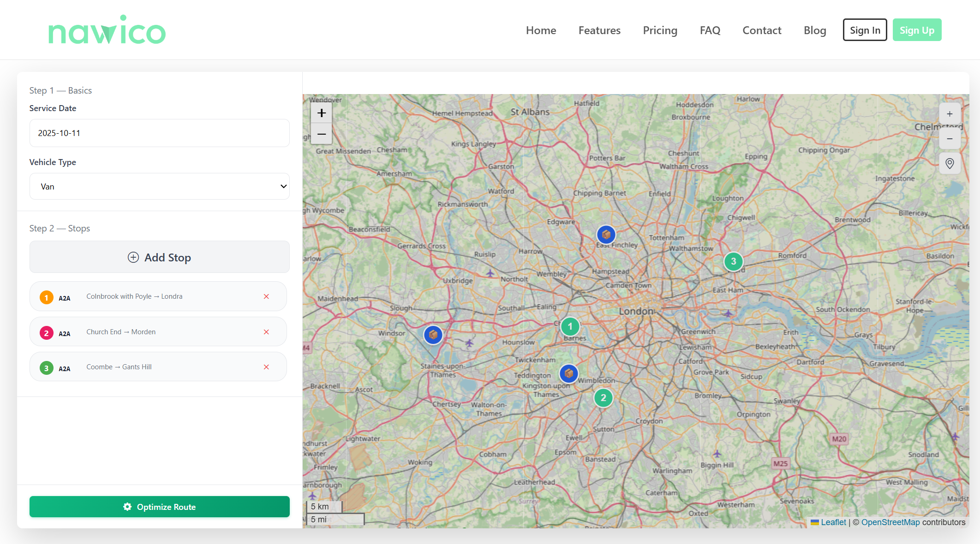Remove the Colnbrook with Poyle stop
980x544 pixels.
[266, 296]
